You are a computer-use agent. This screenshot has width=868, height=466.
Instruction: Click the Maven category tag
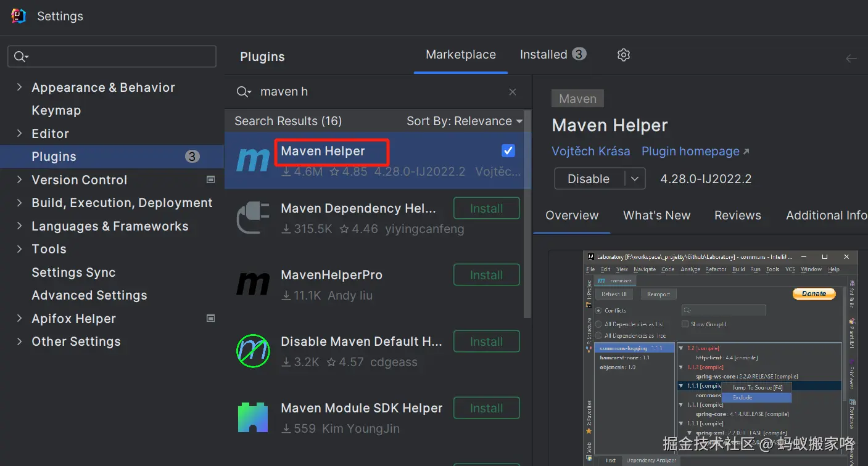577,99
